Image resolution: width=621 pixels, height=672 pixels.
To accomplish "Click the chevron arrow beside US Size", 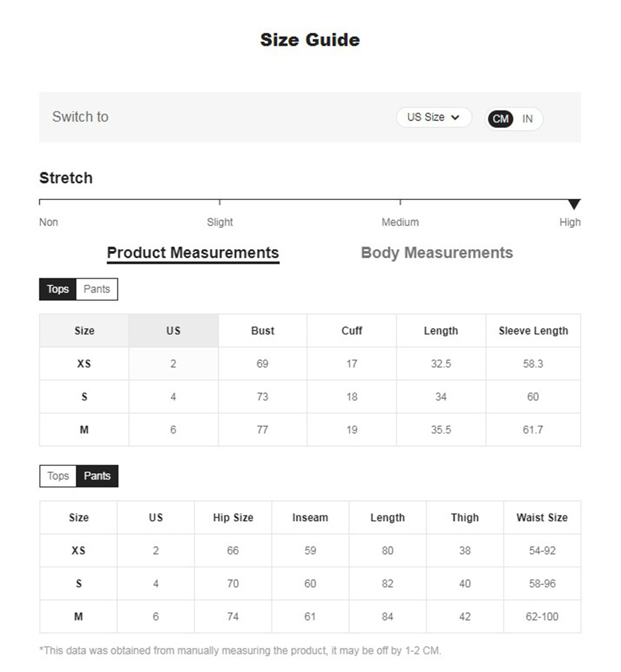I will [455, 117].
